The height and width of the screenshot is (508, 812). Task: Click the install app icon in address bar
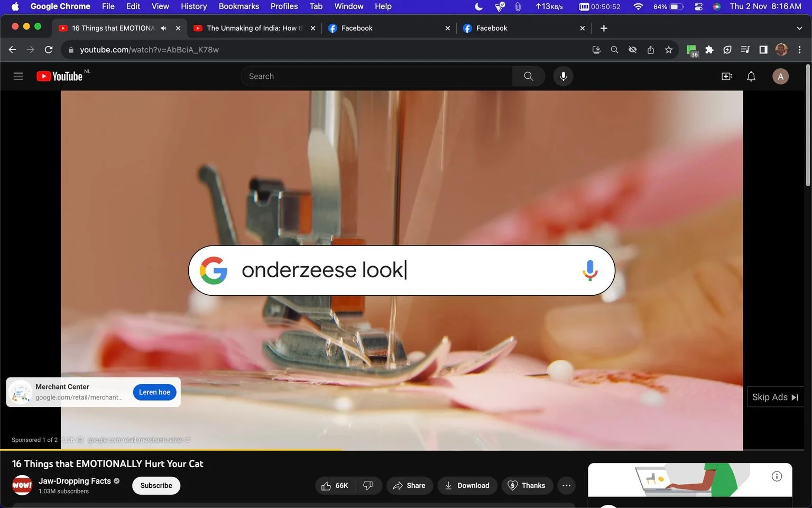(x=596, y=50)
